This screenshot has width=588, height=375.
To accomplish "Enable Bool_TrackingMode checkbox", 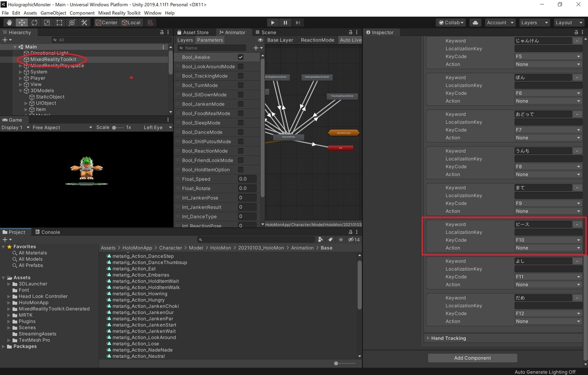I will point(241,76).
